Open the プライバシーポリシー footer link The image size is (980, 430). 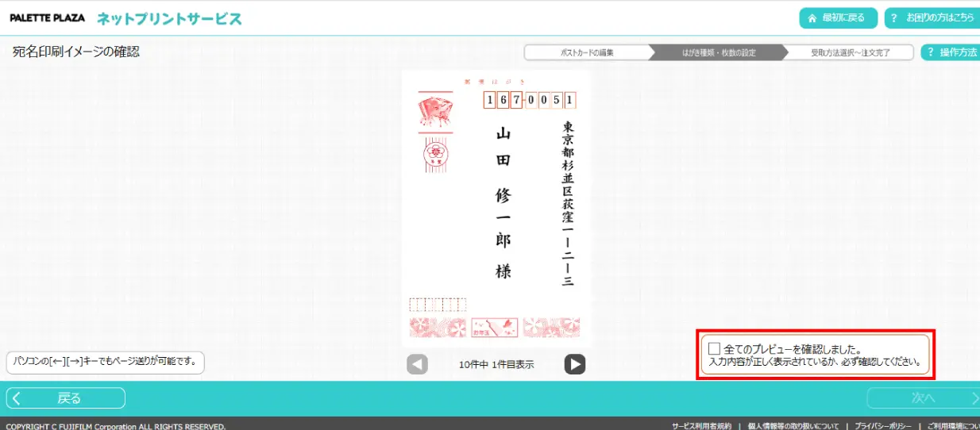click(x=882, y=426)
